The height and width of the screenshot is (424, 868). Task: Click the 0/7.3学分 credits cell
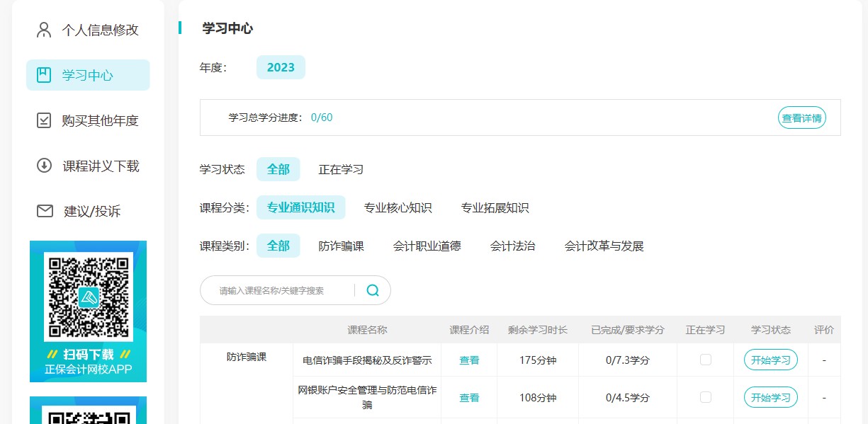click(628, 360)
